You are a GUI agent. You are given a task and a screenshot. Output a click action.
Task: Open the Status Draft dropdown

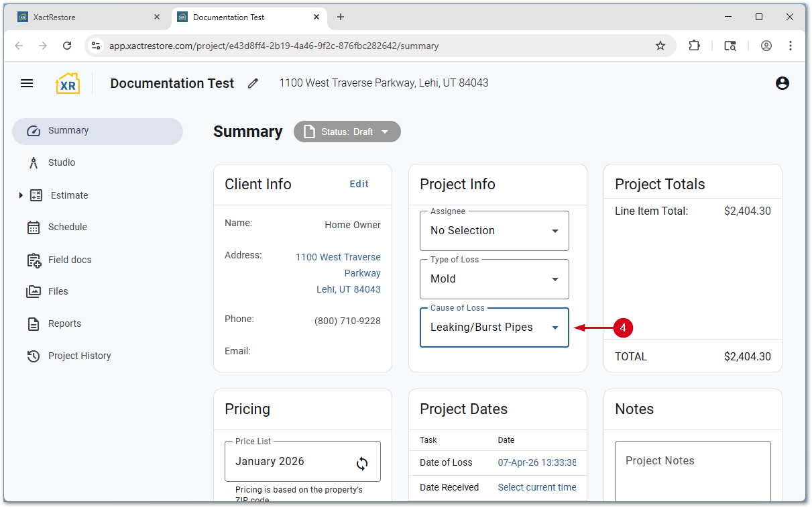coord(347,132)
